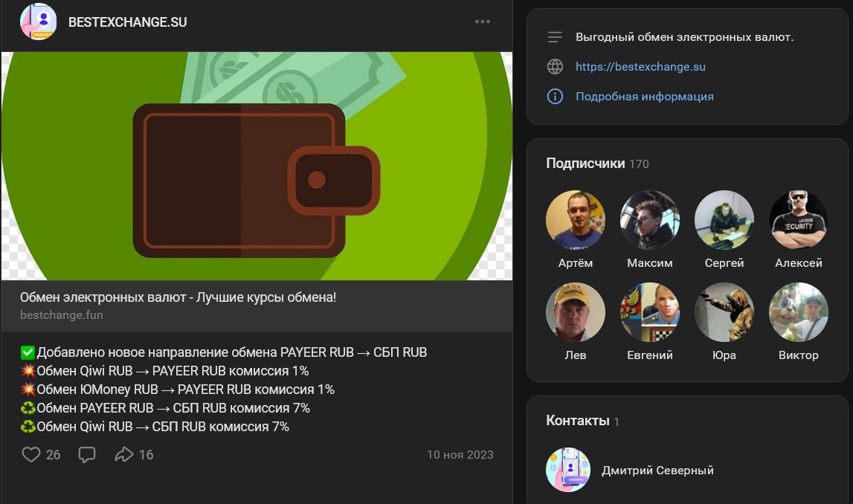Open comments via the speech bubble icon
This screenshot has width=853, height=504.
point(87,454)
